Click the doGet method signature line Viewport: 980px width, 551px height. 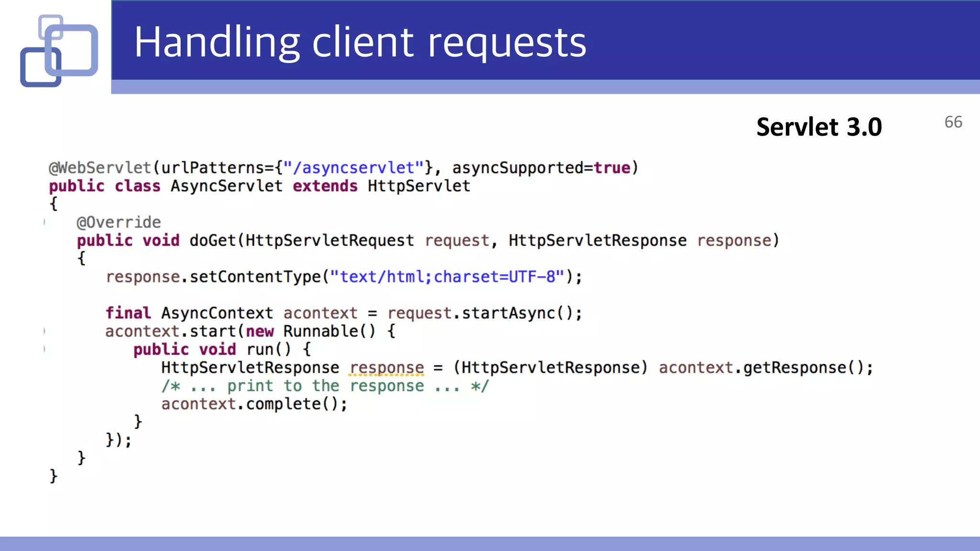428,241
